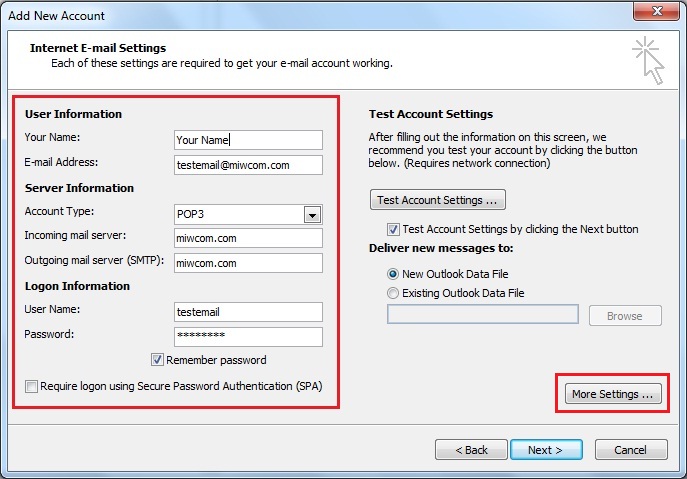This screenshot has height=479, width=687.
Task: Cancel the account setup
Action: (x=631, y=450)
